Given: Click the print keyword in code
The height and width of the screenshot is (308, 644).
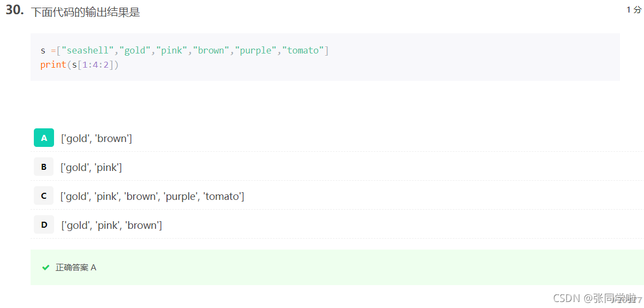Looking at the screenshot, I should pyautogui.click(x=53, y=64).
